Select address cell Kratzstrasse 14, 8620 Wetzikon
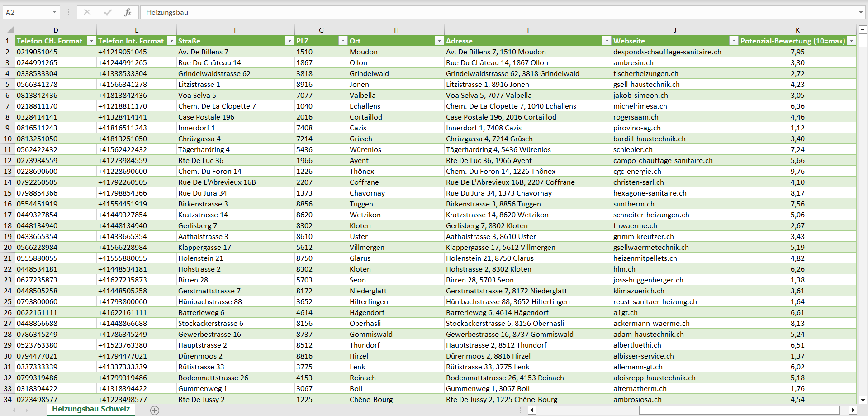Viewport: 868px width, 416px height. [528, 215]
